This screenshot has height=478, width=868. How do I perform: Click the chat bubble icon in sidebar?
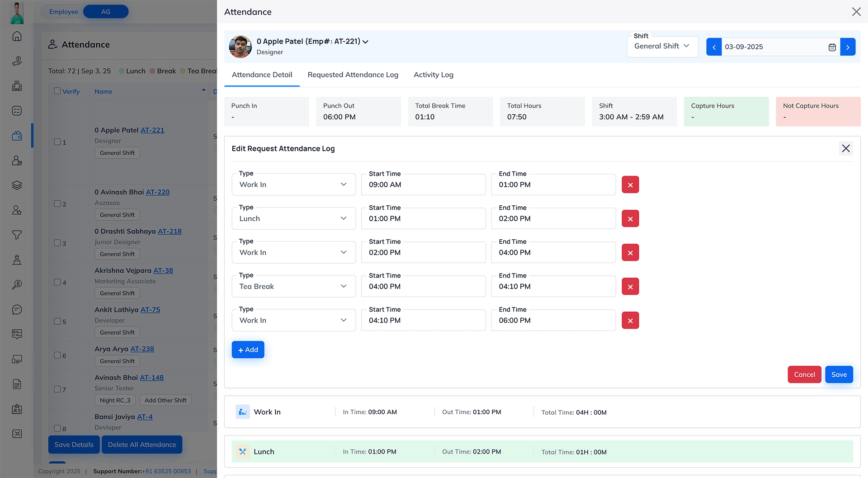coord(17,310)
